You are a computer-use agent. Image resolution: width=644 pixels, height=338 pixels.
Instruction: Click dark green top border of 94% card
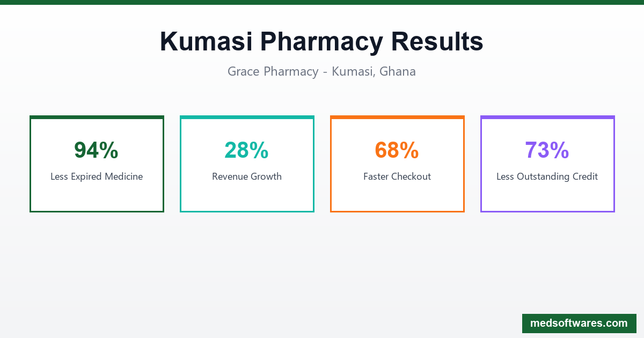coord(97,117)
